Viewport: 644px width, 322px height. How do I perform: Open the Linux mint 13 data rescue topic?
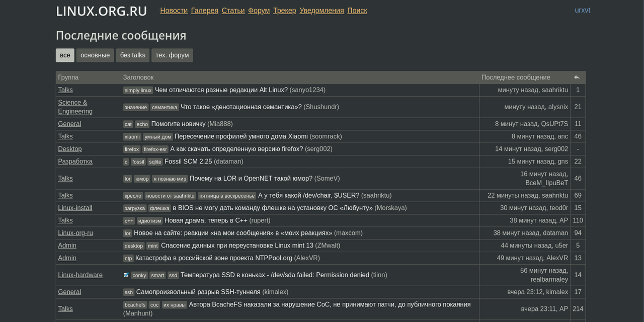click(237, 246)
